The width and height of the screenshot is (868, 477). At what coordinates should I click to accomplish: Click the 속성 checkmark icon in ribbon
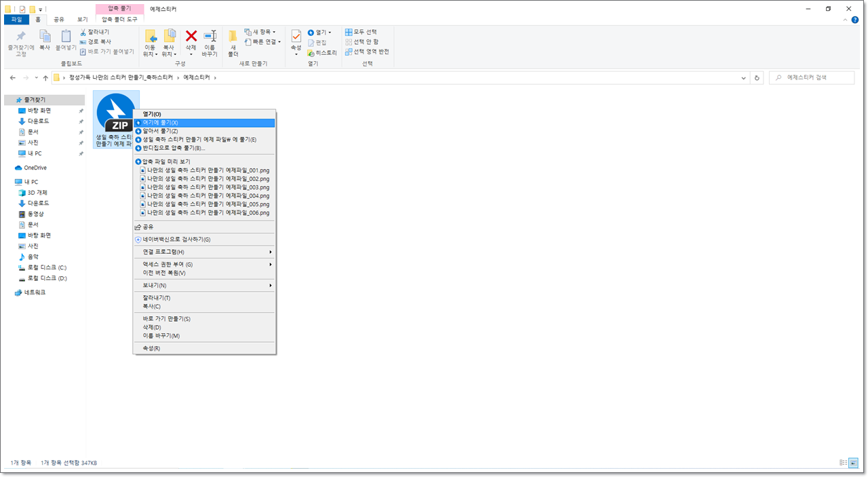click(296, 36)
